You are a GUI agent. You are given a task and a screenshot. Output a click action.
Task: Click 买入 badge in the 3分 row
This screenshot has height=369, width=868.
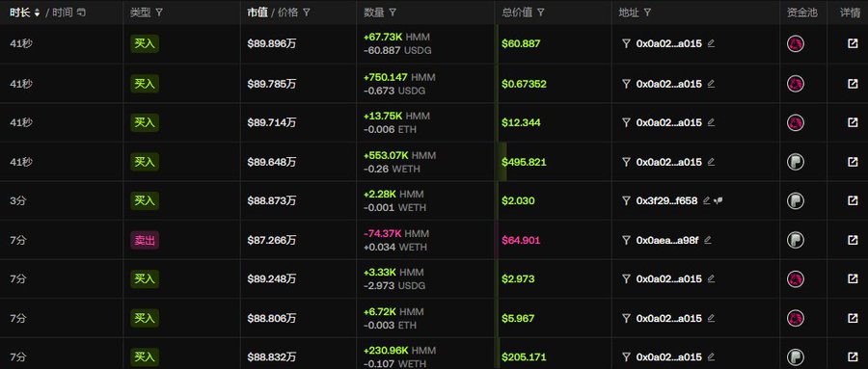click(x=145, y=200)
